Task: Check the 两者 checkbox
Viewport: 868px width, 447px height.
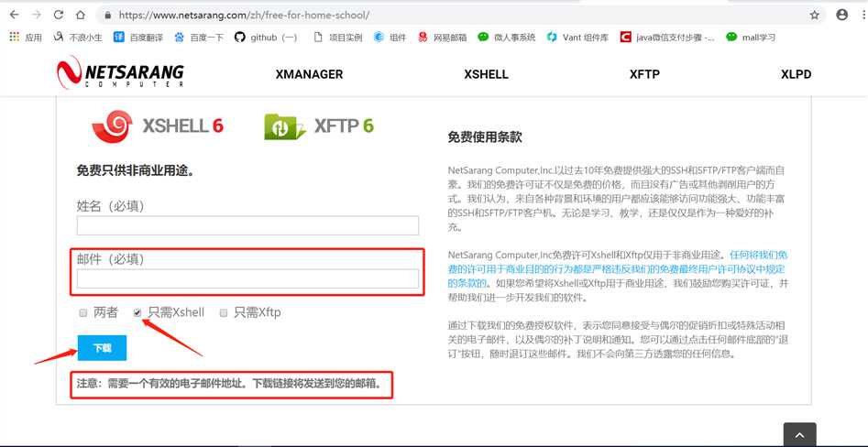Action: [83, 313]
